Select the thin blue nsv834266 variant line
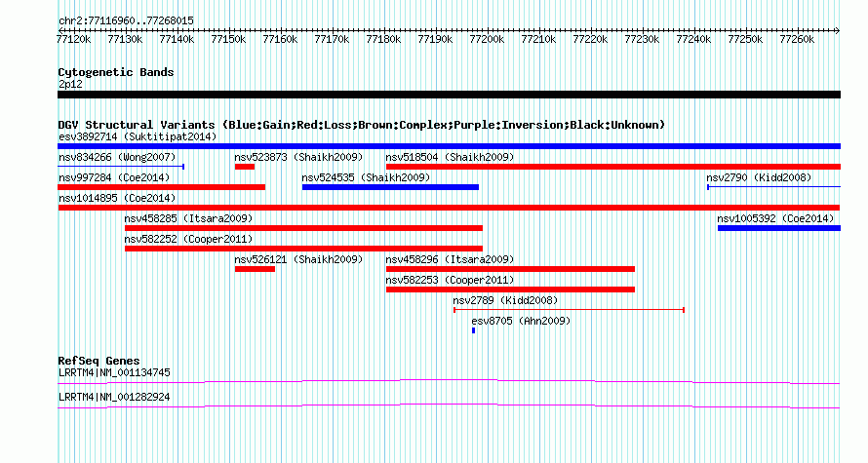The image size is (868, 463). pos(121,167)
